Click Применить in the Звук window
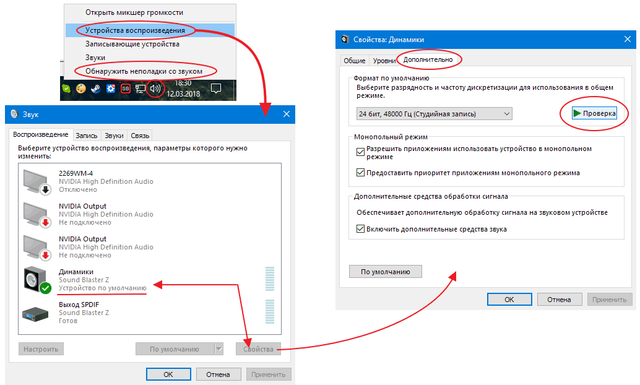Screen dimensions: 640x385 tap(268, 374)
